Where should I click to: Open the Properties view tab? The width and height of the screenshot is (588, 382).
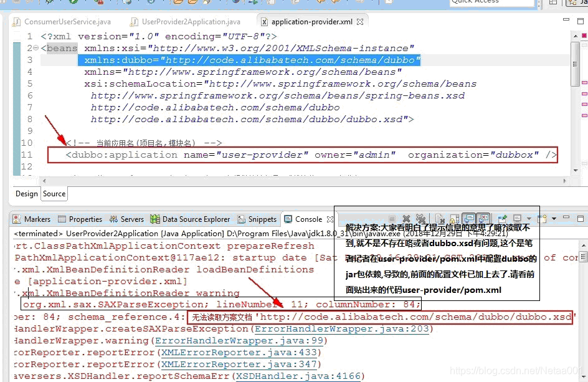tap(80, 219)
